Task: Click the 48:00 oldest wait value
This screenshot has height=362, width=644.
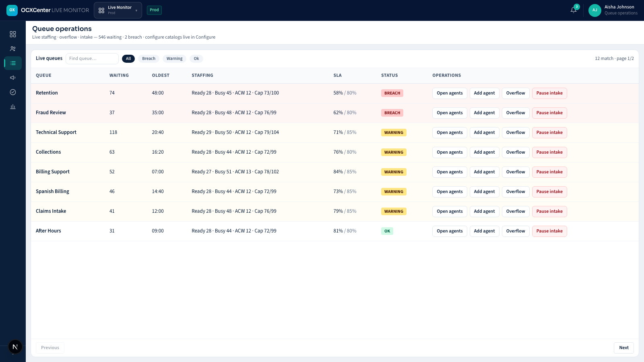Action: [x=158, y=93]
